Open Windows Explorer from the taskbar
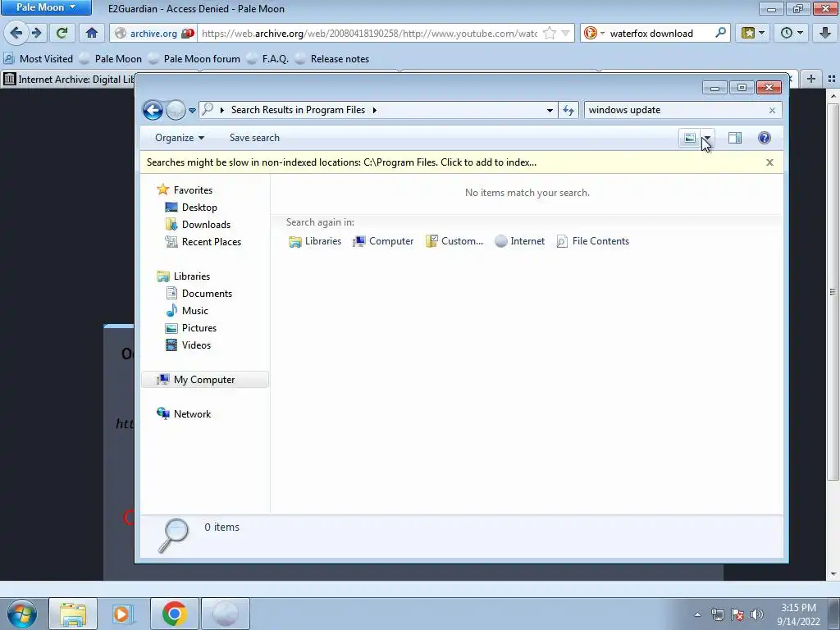The image size is (840, 630). [73, 614]
